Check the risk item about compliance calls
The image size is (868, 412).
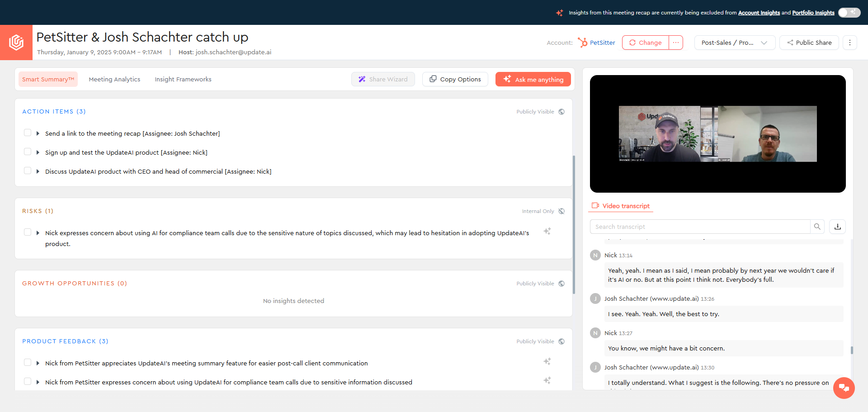(x=28, y=232)
